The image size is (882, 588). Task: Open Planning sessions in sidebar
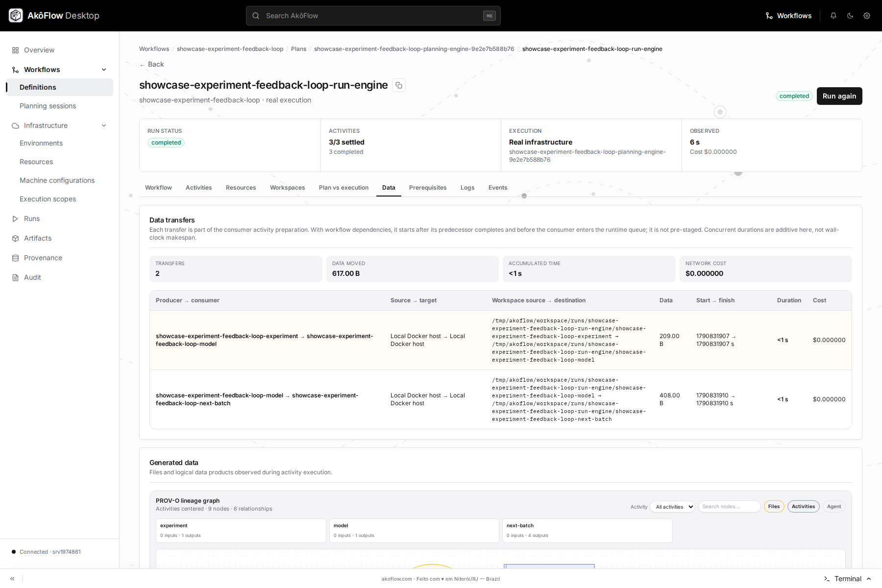point(60,106)
